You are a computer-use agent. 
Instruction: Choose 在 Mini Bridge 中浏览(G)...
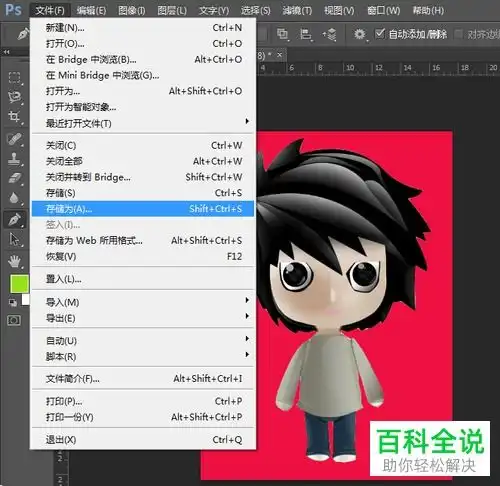[143, 75]
